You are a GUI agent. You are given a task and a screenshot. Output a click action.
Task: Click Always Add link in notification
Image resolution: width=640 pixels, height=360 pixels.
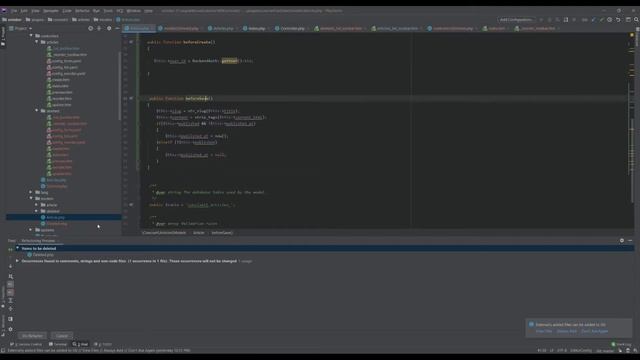pyautogui.click(x=567, y=331)
